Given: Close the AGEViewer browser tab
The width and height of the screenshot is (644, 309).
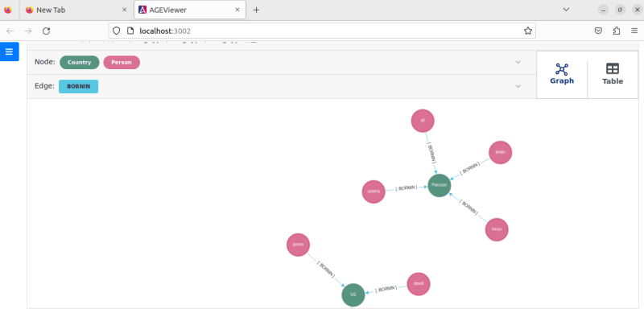Looking at the screenshot, I should coord(237,10).
